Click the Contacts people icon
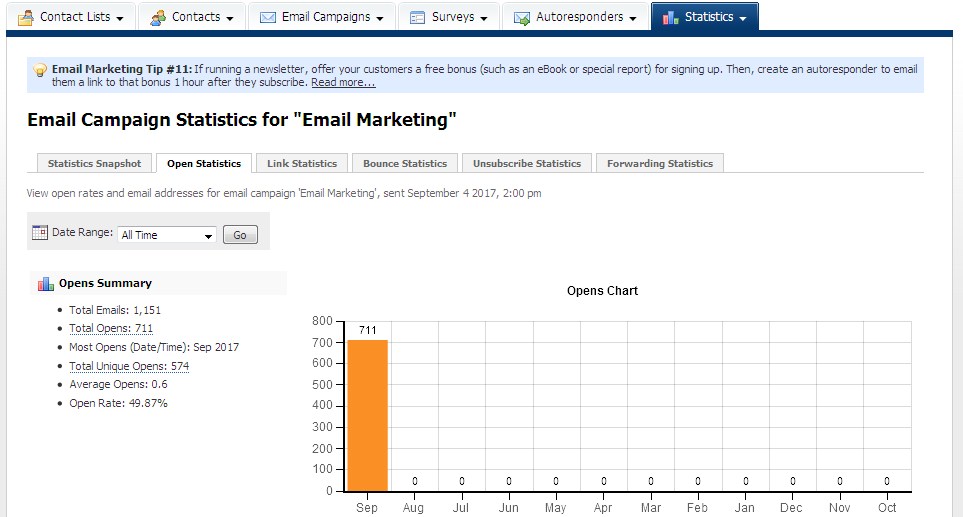 coord(158,17)
